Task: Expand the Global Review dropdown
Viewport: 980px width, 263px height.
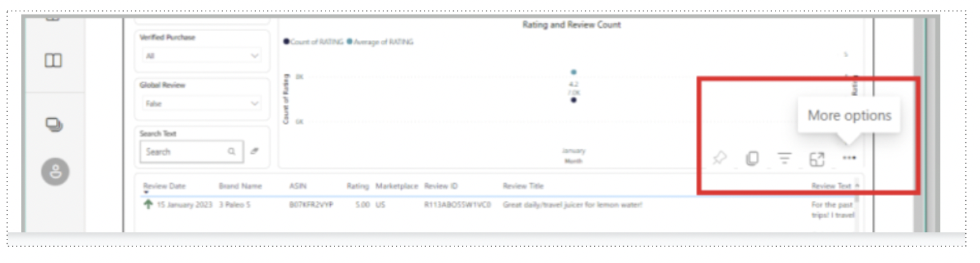Action: (x=201, y=104)
